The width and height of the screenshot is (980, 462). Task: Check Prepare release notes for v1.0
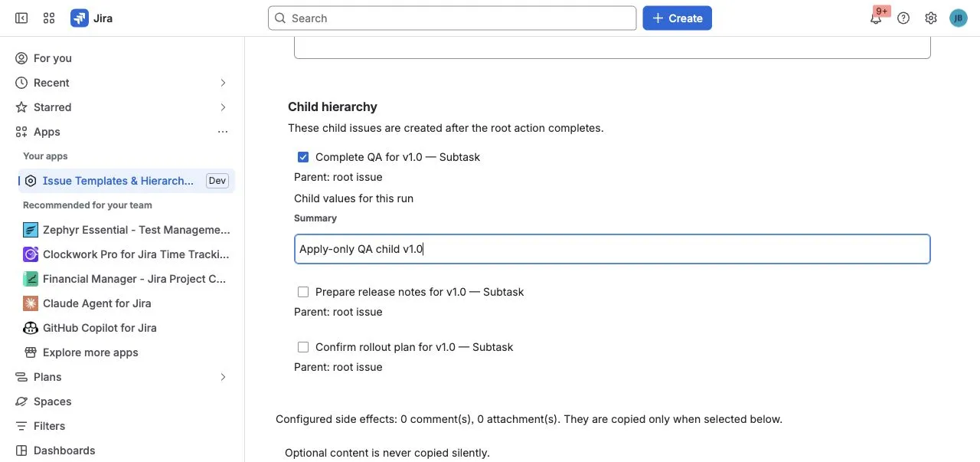pyautogui.click(x=303, y=292)
